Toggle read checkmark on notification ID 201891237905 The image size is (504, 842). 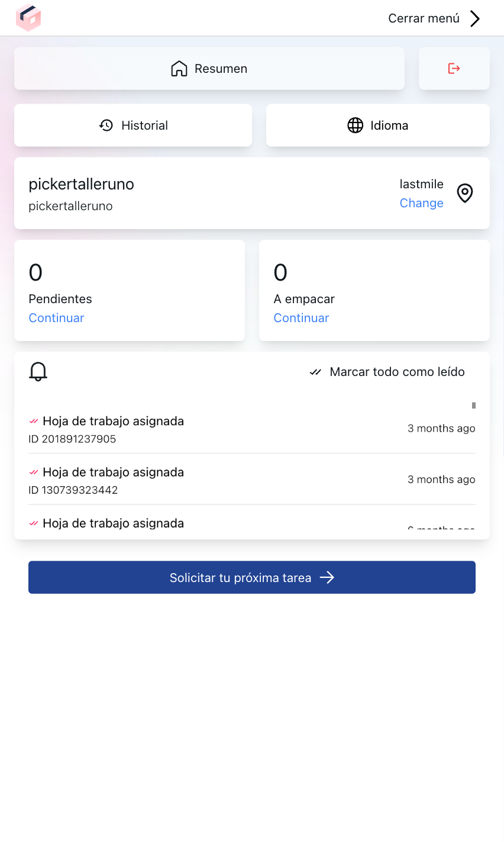(35, 420)
